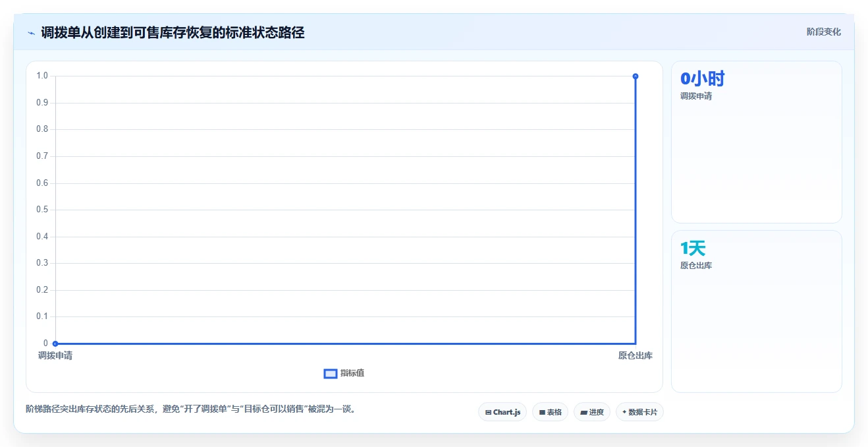Click the 0.5 y-axis value
Screen dimensions: 868x447
tap(42, 210)
